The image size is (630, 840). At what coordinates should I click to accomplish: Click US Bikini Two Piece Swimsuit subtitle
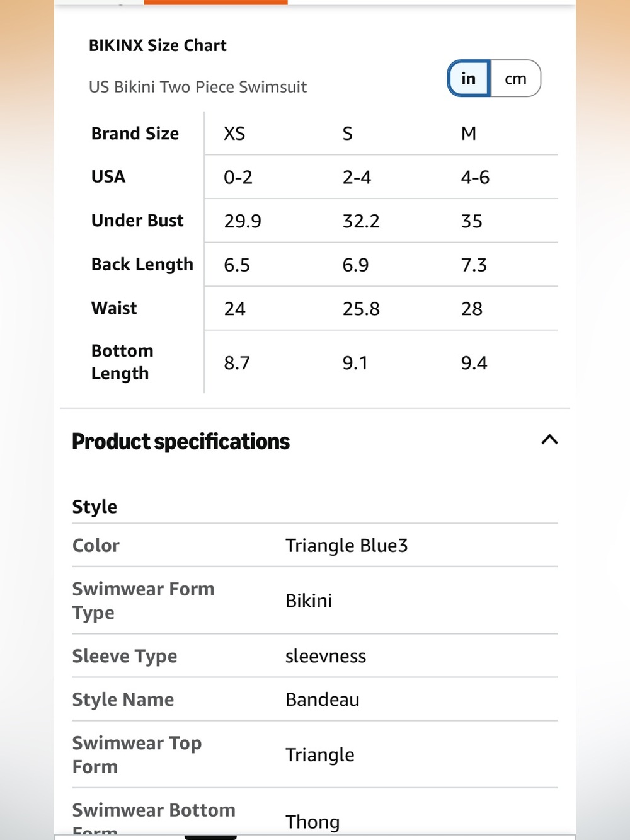click(x=198, y=87)
